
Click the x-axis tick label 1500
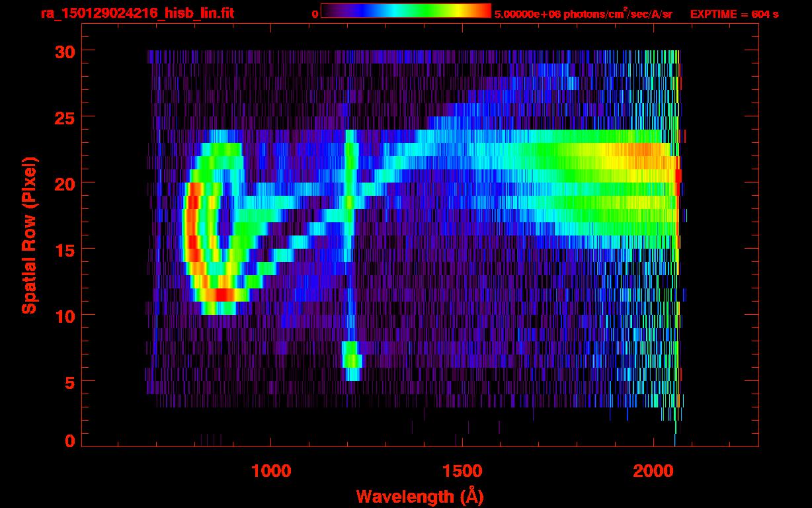click(x=462, y=471)
